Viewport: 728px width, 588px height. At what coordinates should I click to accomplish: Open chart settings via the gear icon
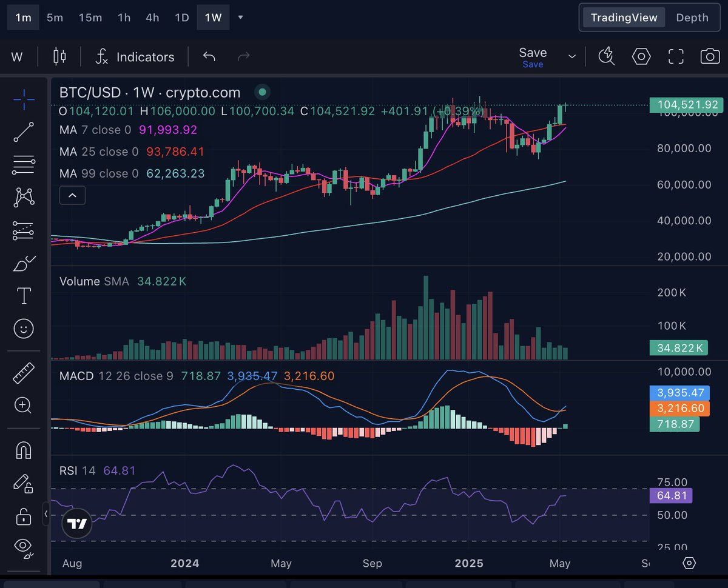pyautogui.click(x=641, y=56)
